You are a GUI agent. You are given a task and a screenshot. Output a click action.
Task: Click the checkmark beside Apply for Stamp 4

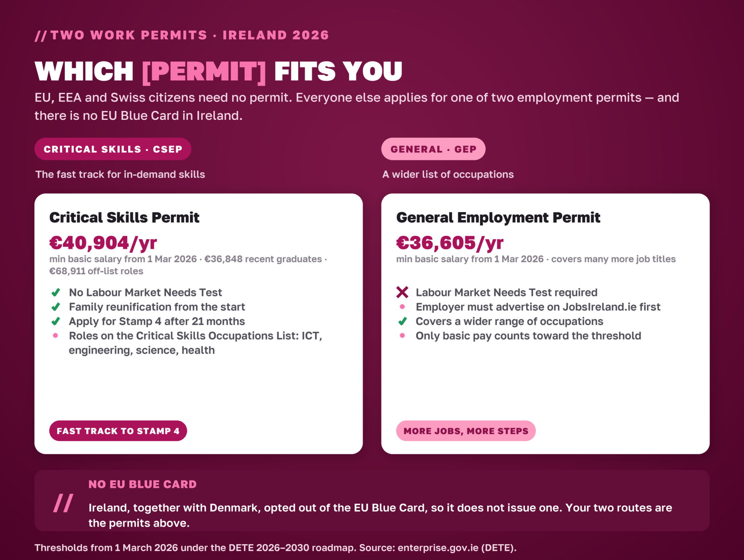pyautogui.click(x=56, y=321)
